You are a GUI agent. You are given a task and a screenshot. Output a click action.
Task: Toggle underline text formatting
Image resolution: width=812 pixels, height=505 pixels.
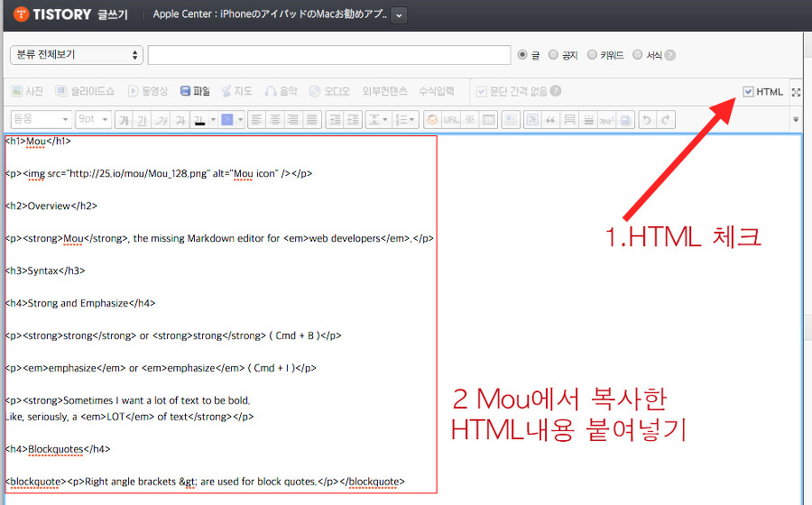143,120
